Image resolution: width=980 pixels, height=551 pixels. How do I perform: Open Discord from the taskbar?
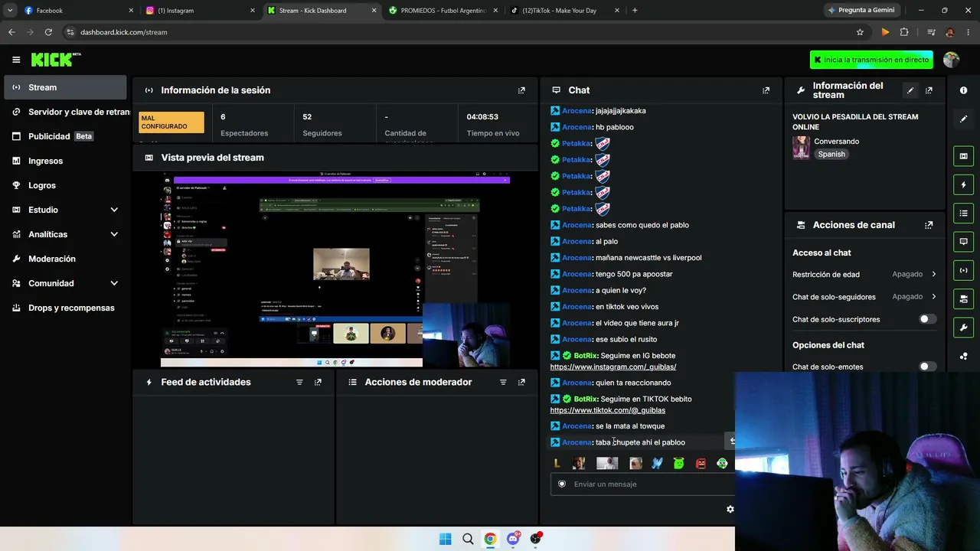(513, 539)
